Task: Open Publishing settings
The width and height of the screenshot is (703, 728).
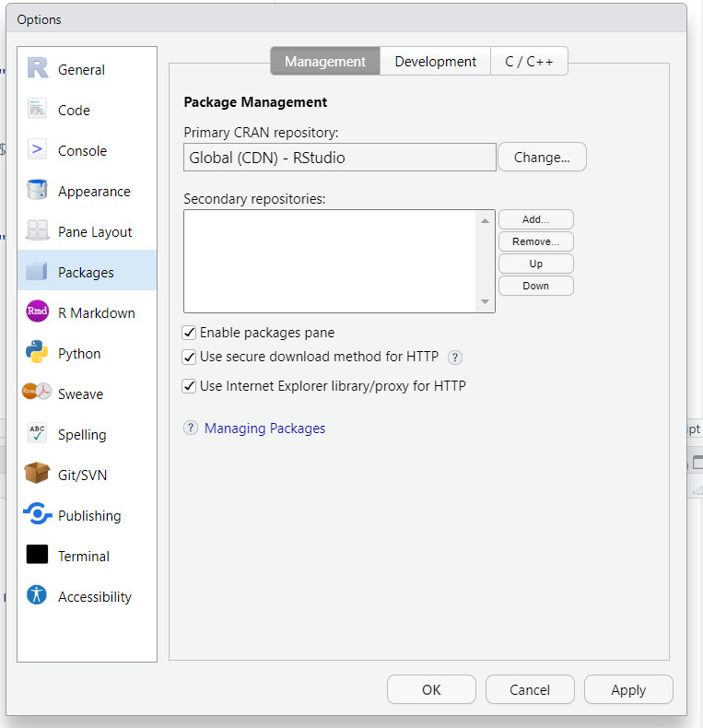Action: [87, 515]
